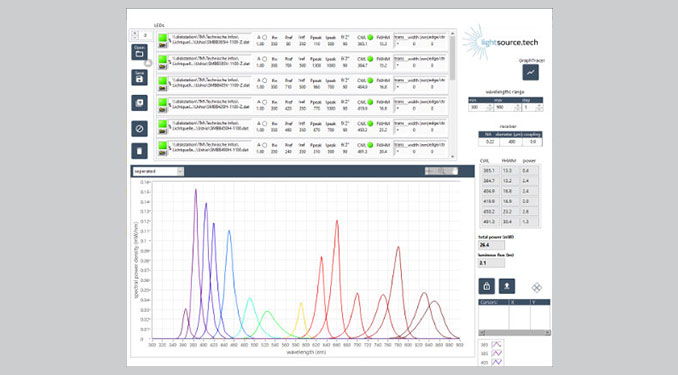Image resolution: width=678 pixels, height=375 pixels.
Task: Click the lightsource.tech logo
Action: click(501, 42)
